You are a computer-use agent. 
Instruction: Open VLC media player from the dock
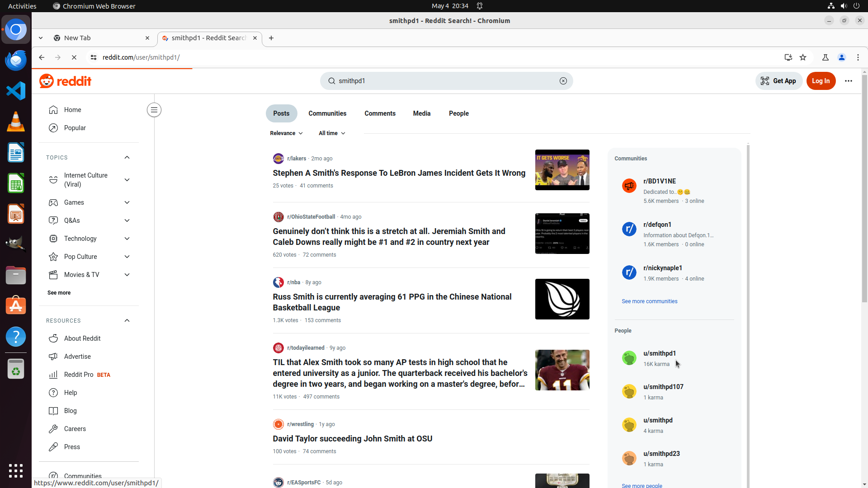pos(16,122)
